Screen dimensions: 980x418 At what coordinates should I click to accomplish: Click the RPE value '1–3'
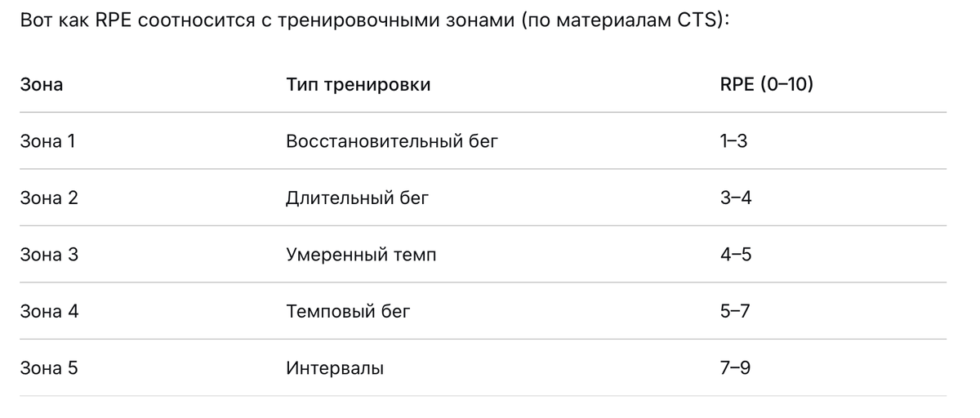(734, 141)
